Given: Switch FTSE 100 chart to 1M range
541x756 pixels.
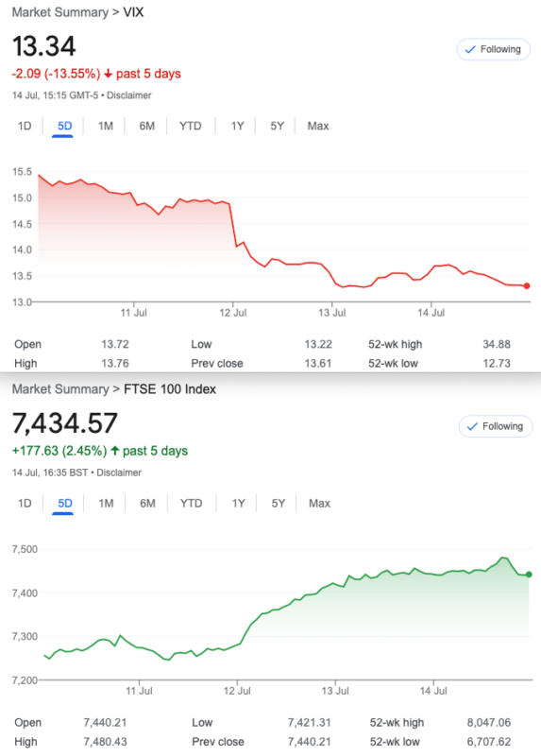Looking at the screenshot, I should click(106, 504).
